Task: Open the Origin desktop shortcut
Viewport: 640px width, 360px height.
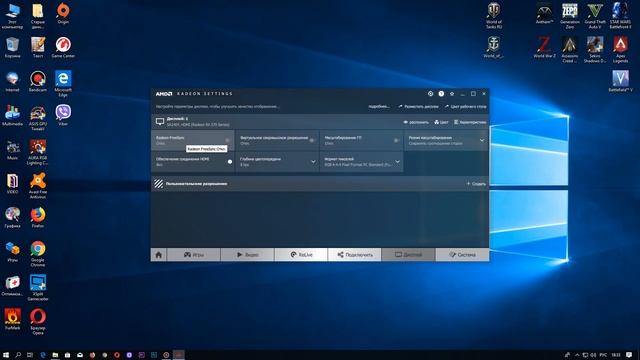Action: (x=63, y=13)
